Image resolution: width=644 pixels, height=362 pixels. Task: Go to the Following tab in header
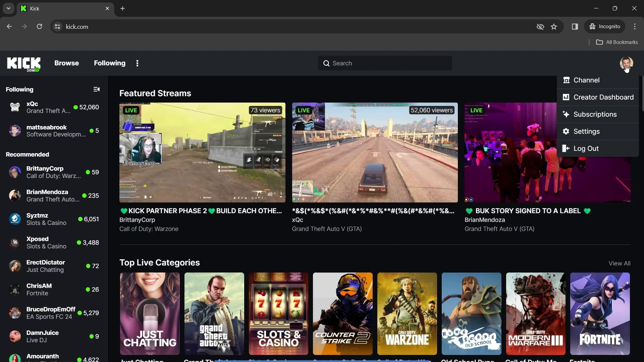click(109, 63)
